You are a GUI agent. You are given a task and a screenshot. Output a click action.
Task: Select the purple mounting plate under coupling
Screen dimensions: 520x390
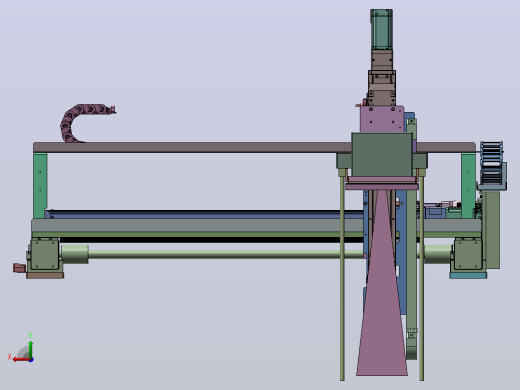(382, 119)
